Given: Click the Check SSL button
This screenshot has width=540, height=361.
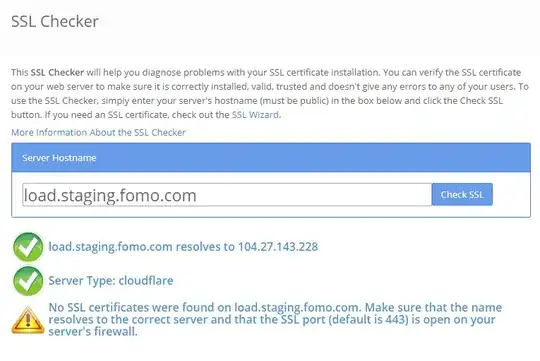Looking at the screenshot, I should [x=462, y=195].
